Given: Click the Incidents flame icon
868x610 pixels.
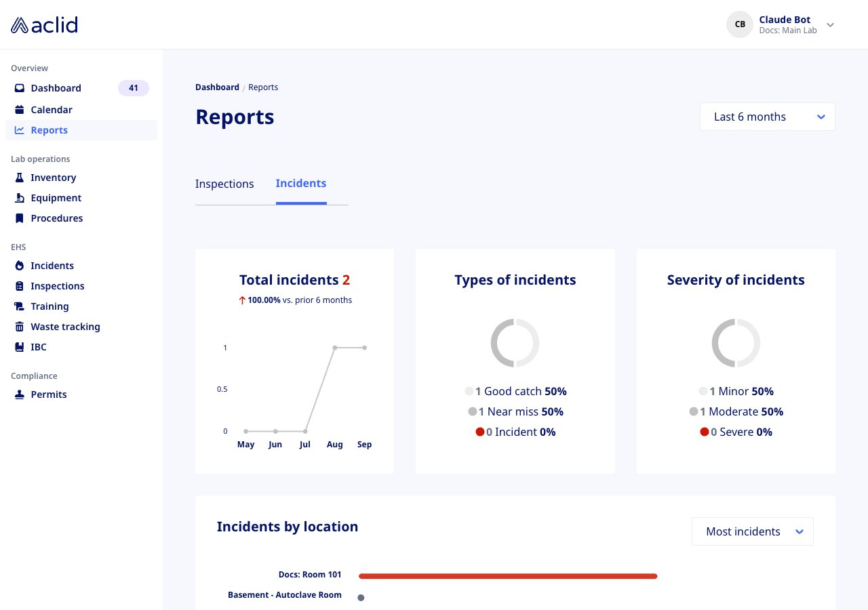Looking at the screenshot, I should [x=20, y=266].
